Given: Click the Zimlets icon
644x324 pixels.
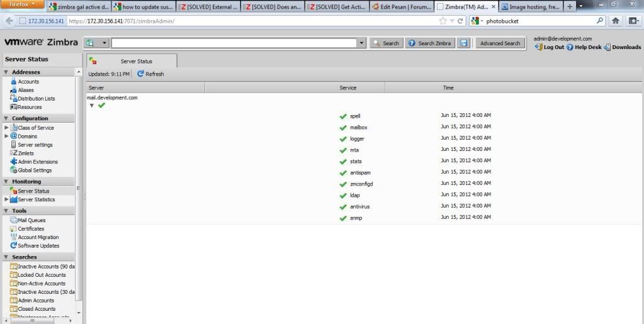Looking at the screenshot, I should [x=14, y=153].
